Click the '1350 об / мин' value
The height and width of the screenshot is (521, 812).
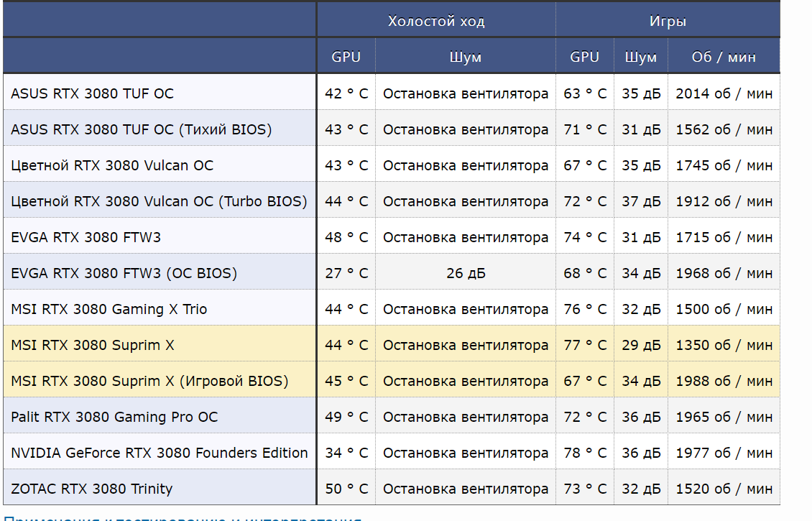724,345
